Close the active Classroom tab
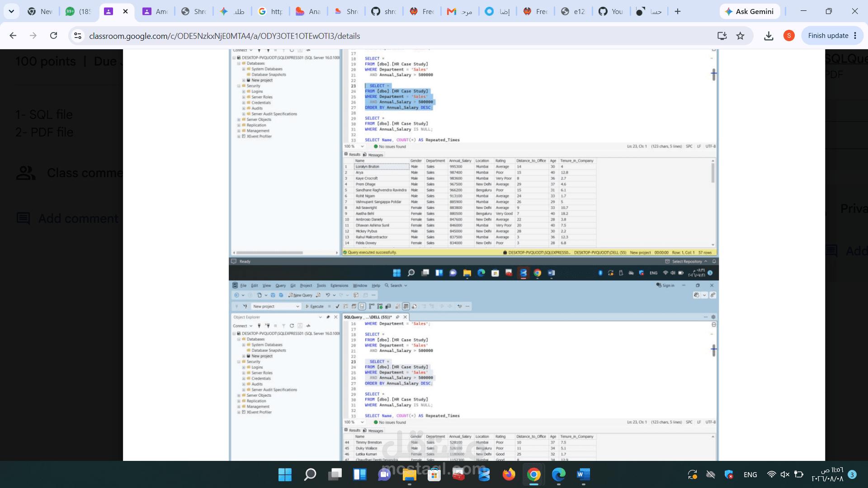Viewport: 868px width, 488px height. (125, 11)
